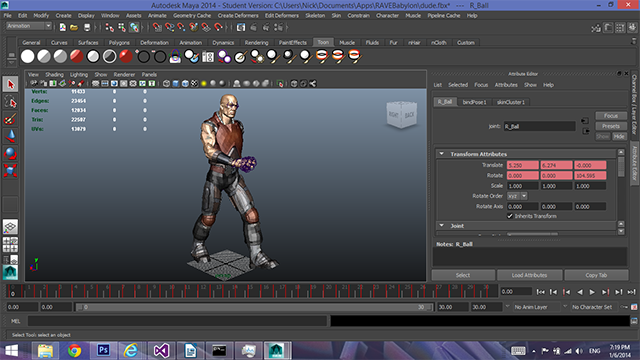Image resolution: width=640 pixels, height=360 pixels.
Task: Open the Create Deformers menu
Action: (x=238, y=16)
